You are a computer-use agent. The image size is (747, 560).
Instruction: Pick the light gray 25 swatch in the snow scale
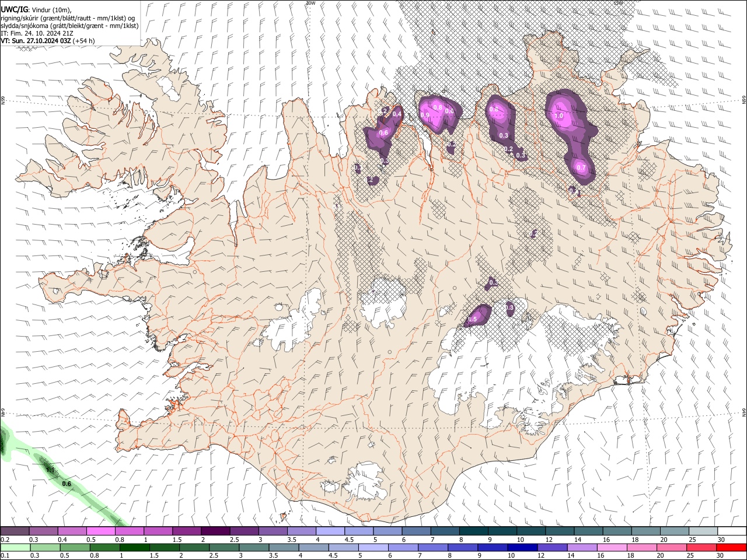pos(703,531)
